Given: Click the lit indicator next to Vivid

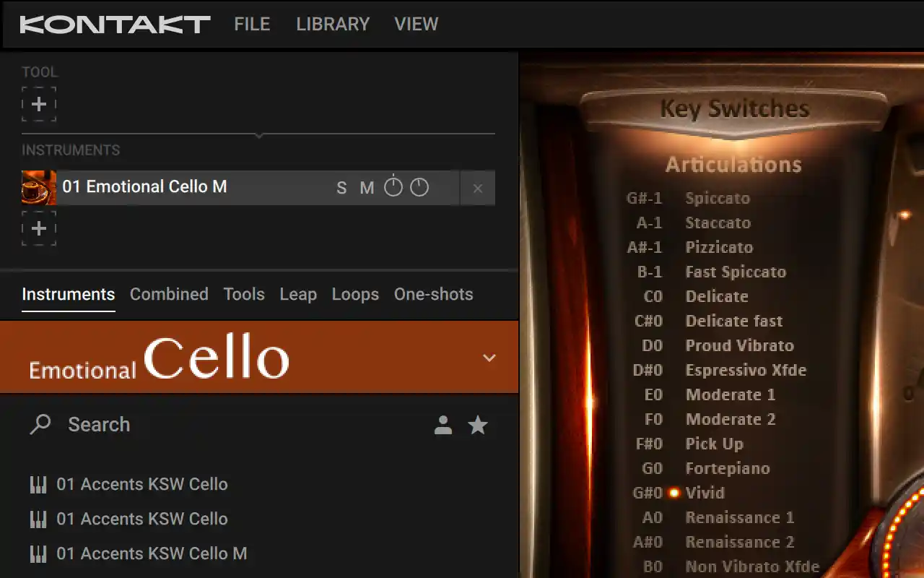Looking at the screenshot, I should pyautogui.click(x=674, y=493).
